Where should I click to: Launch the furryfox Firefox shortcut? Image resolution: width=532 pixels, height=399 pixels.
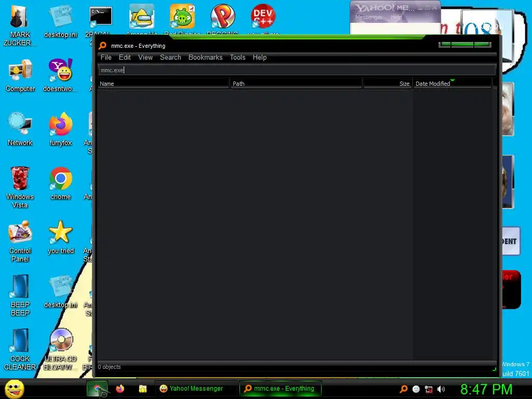pos(61,129)
